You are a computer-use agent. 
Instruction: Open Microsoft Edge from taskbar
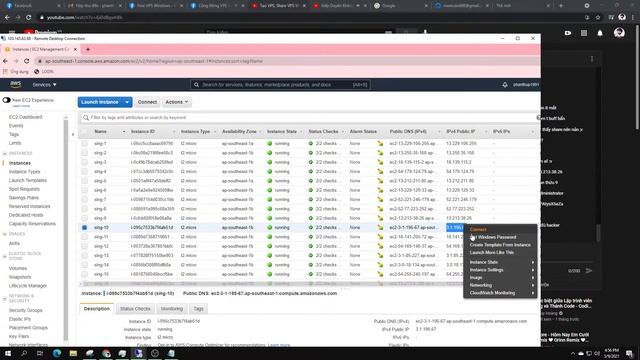pyautogui.click(x=57, y=353)
